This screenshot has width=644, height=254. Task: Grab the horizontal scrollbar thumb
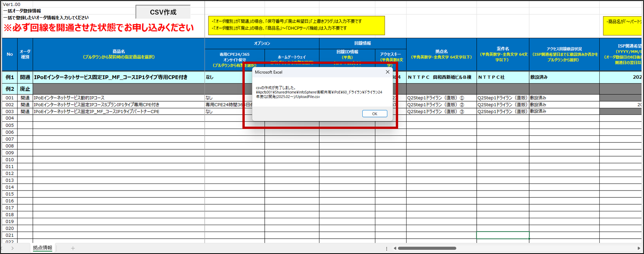pyautogui.click(x=427, y=248)
